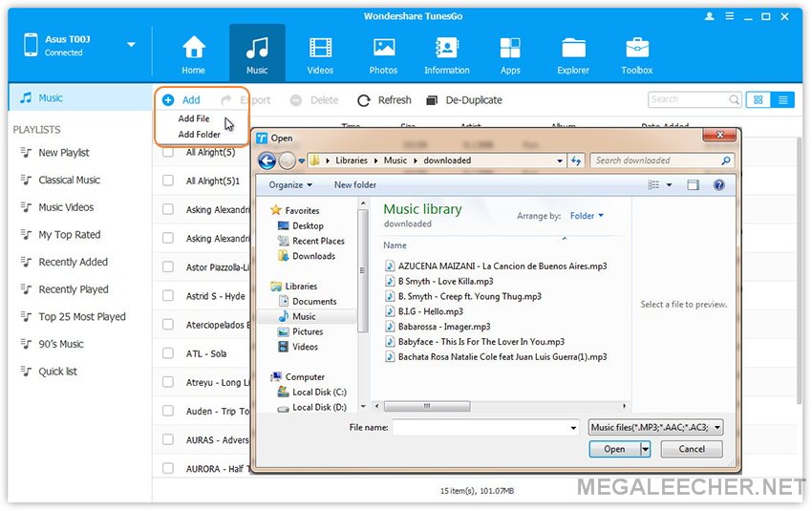Toggle the preview pane icon
The width and height of the screenshot is (812, 511).
[x=693, y=185]
